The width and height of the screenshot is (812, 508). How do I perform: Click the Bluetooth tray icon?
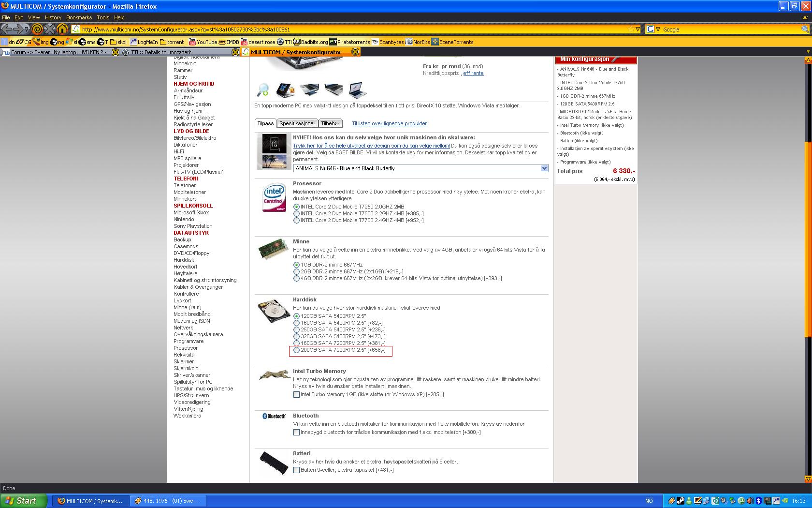(x=758, y=501)
